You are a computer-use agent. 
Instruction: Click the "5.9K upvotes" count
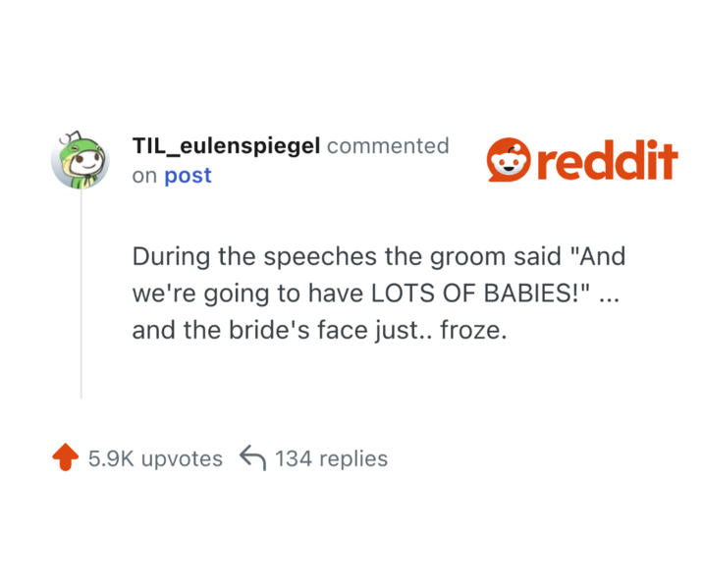(x=155, y=458)
